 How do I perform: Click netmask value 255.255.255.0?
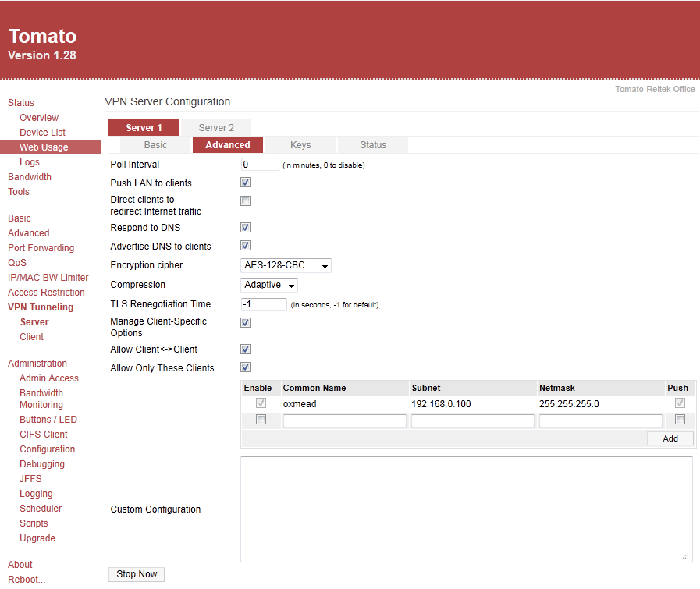(x=569, y=404)
